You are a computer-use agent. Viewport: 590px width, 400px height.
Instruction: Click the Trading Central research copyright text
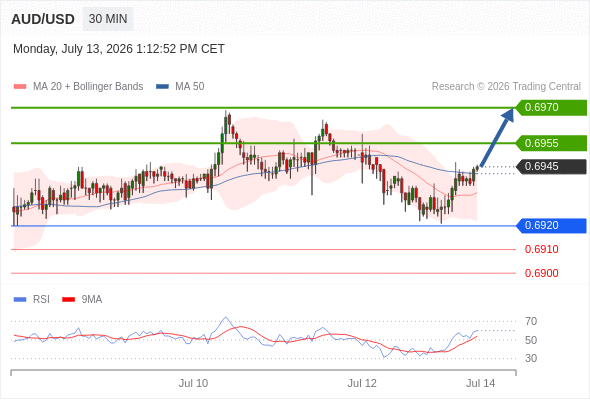506,87
